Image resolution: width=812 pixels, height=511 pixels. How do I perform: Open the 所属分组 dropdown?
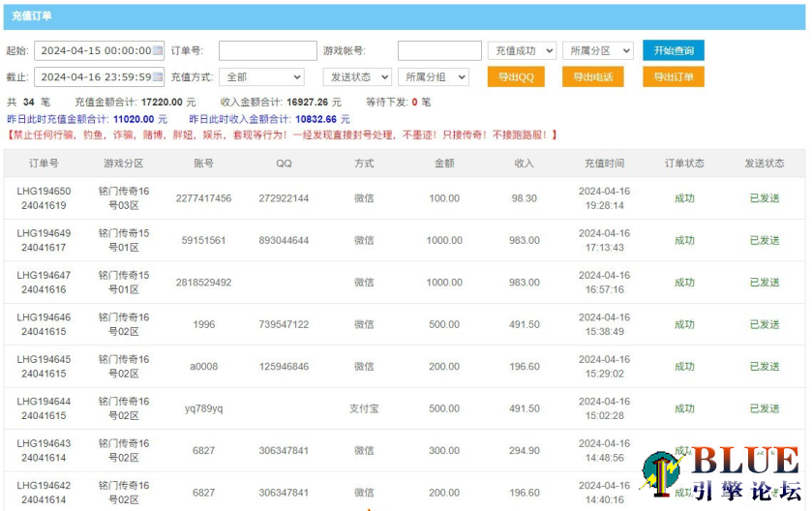433,77
